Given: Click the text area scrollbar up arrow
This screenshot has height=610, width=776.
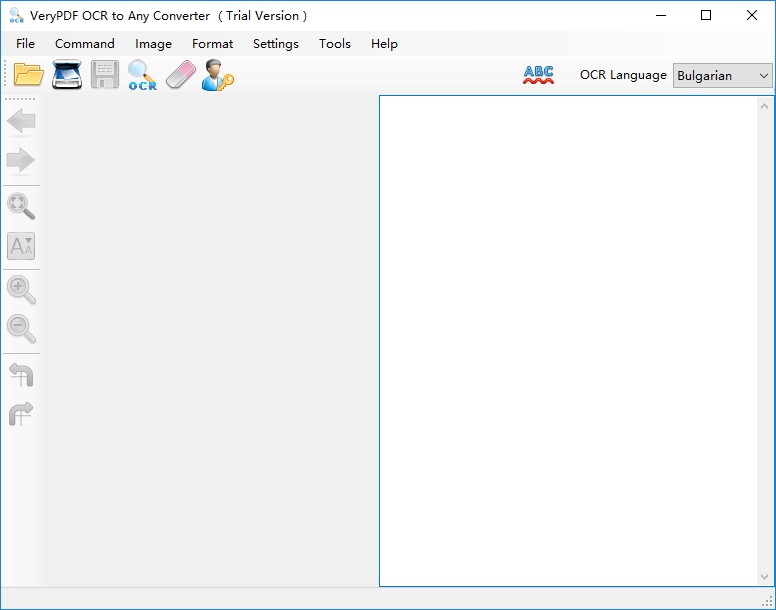Looking at the screenshot, I should tap(764, 106).
